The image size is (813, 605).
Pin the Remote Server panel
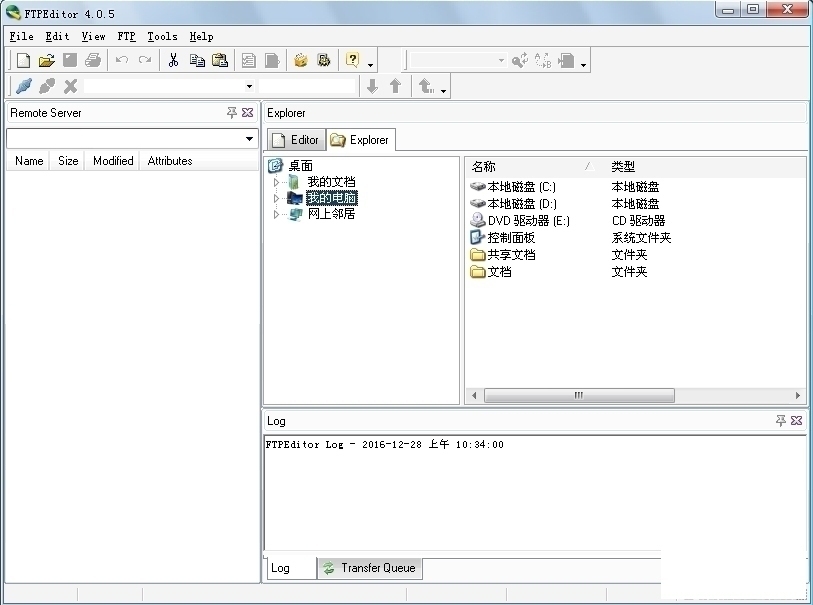232,112
